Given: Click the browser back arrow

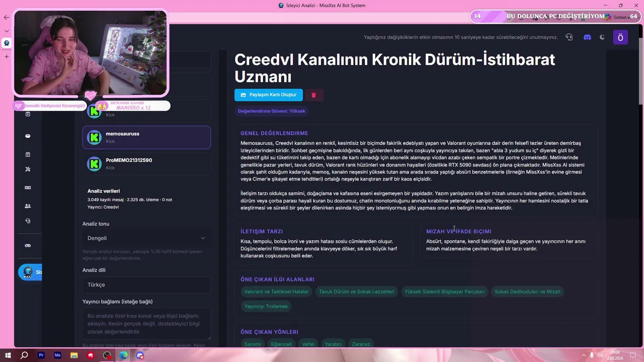Looking at the screenshot, I should point(6,17).
